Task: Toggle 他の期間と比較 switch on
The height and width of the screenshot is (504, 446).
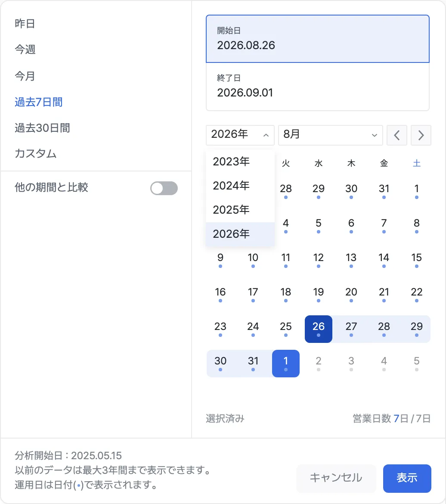Action: (164, 188)
